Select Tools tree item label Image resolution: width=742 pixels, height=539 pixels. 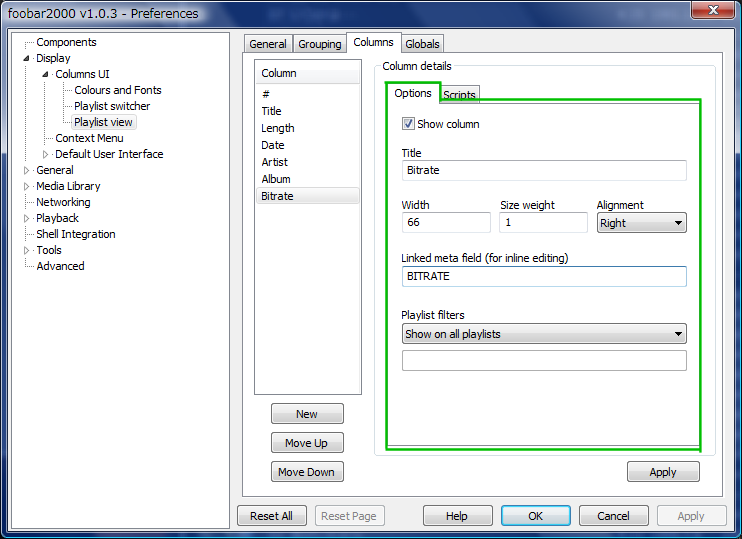[49, 250]
